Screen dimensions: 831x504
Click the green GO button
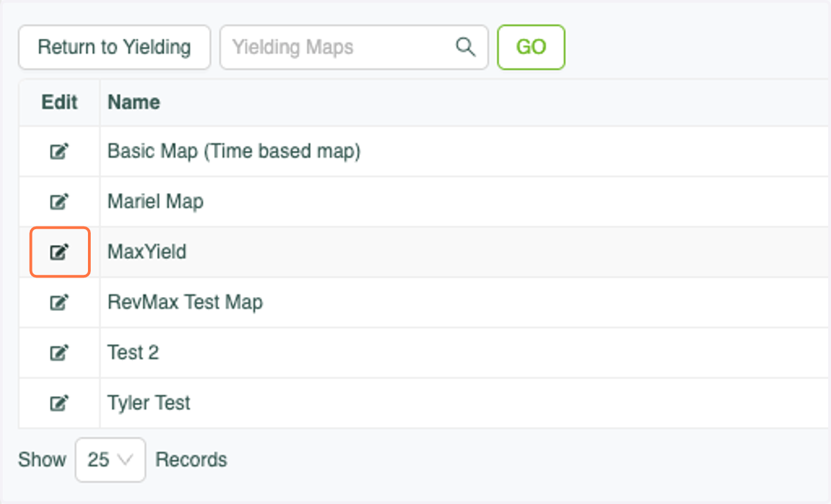tap(531, 47)
